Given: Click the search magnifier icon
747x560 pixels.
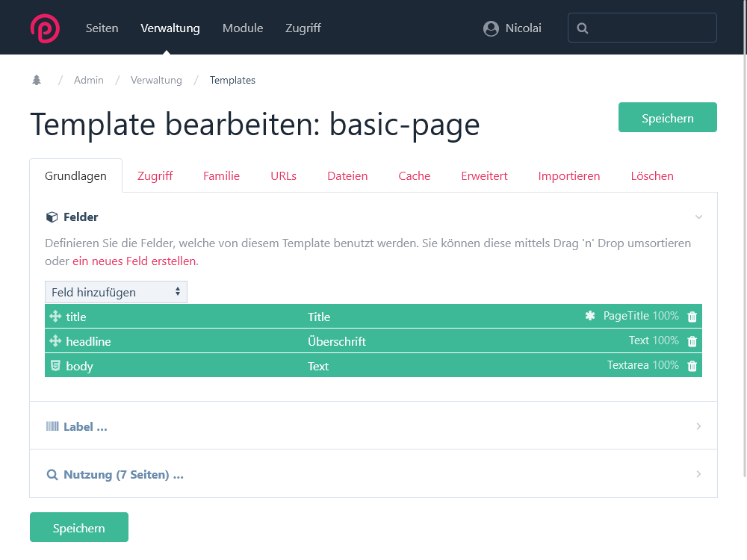Looking at the screenshot, I should (x=582, y=28).
